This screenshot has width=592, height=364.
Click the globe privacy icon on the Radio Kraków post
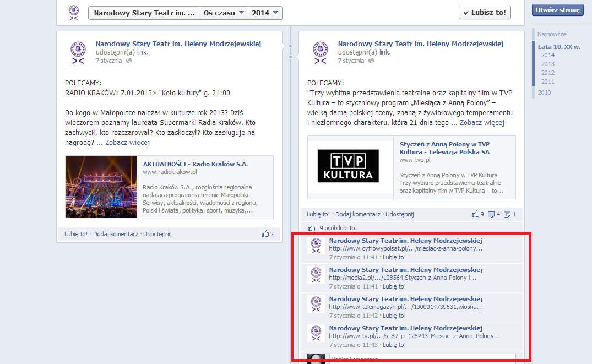(x=129, y=61)
